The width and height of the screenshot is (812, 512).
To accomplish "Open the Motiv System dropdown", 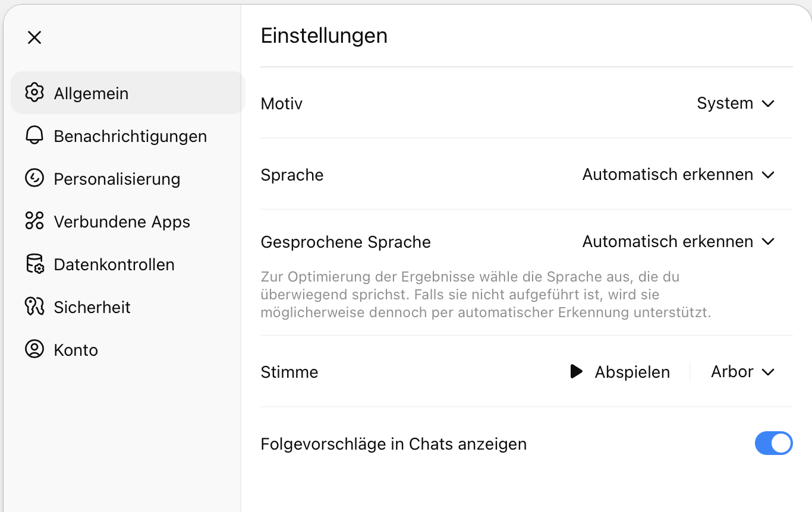I will tap(736, 103).
